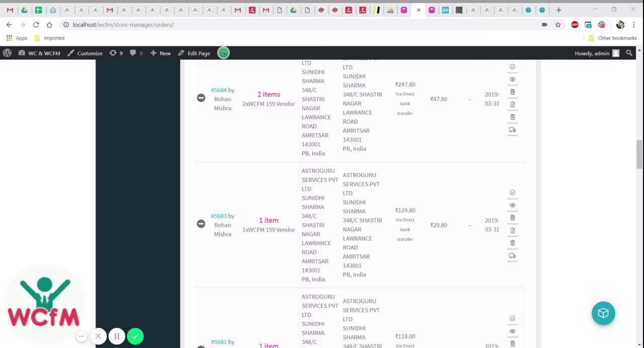The image size is (644, 348).
Task: Collapse the order #5684 row
Action: pyautogui.click(x=201, y=98)
